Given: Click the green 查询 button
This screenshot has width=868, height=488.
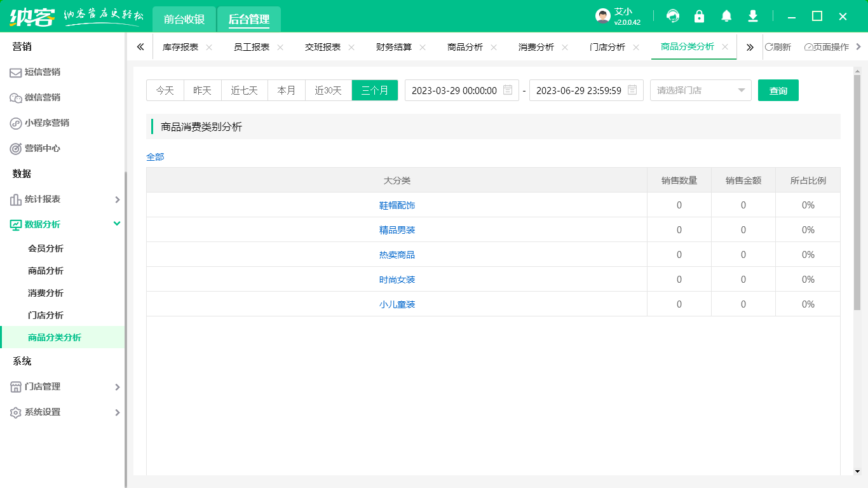Looking at the screenshot, I should click(x=778, y=90).
